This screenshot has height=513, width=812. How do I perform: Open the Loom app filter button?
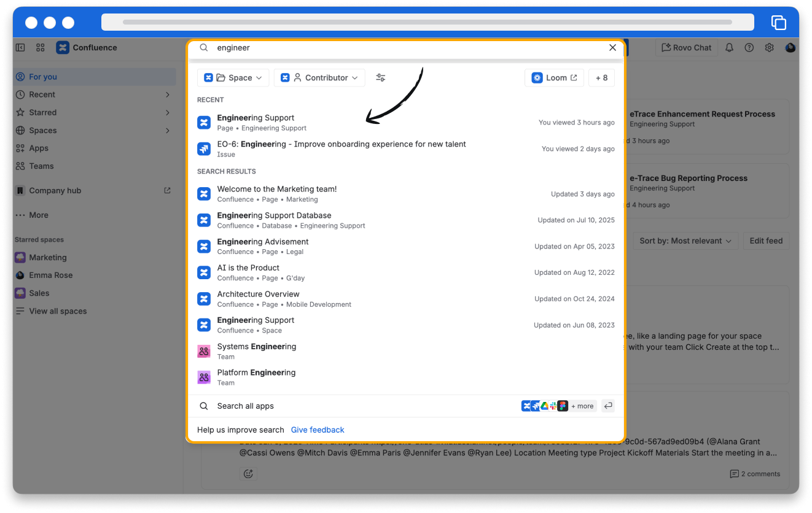[x=554, y=77]
